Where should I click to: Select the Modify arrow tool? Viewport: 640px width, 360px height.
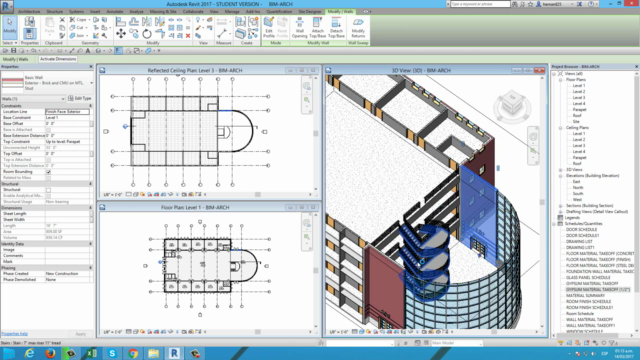(x=10, y=27)
